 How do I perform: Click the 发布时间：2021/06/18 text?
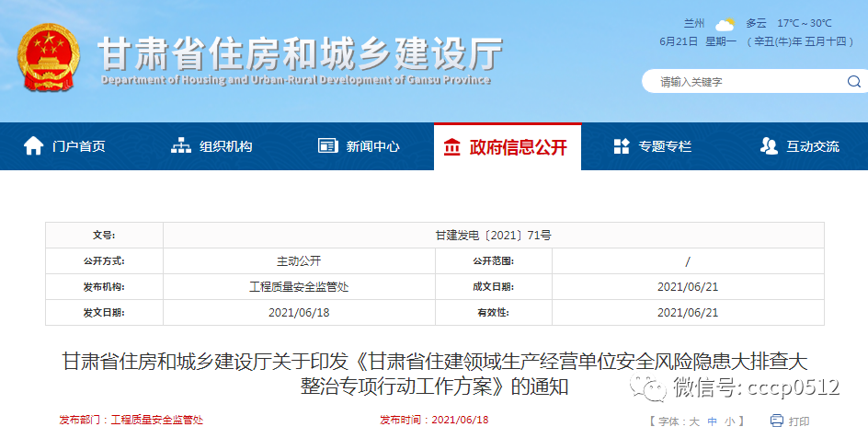pos(434,420)
